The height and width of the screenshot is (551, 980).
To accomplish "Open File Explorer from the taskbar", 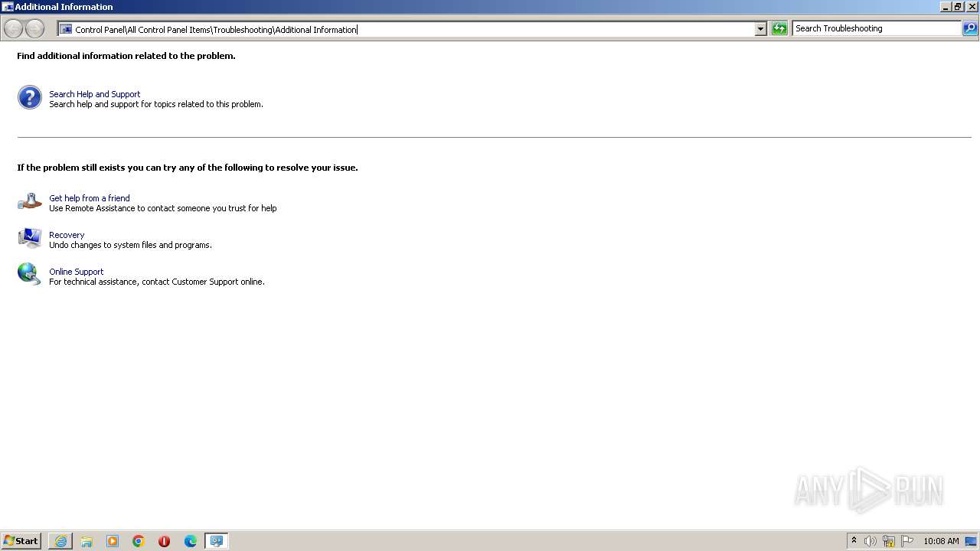I will 87,541.
